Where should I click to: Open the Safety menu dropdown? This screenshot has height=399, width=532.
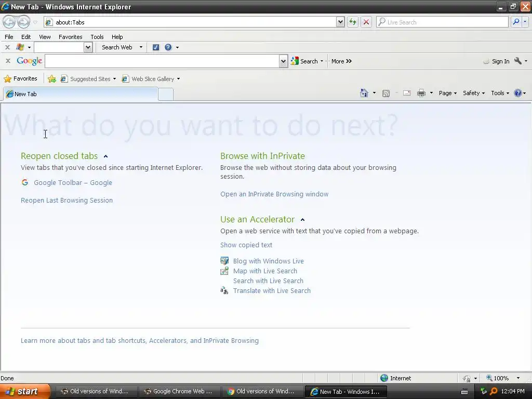(474, 93)
